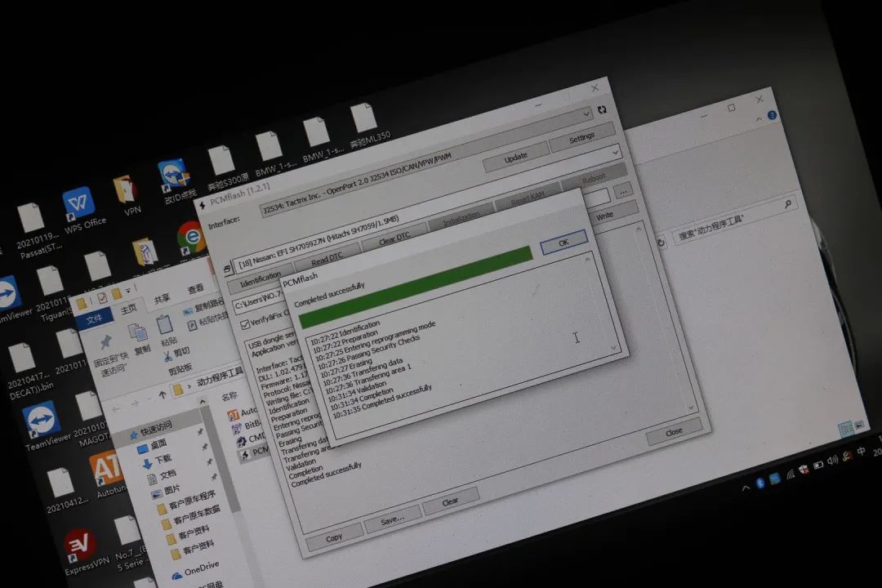This screenshot has width=882, height=588.
Task: Select the 20210412 file on desktop
Action: [63, 489]
